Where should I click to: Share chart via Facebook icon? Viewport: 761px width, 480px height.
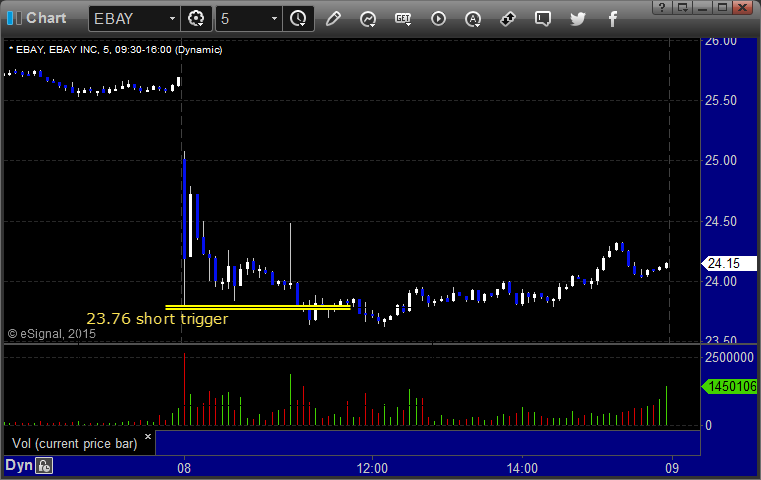[613, 19]
